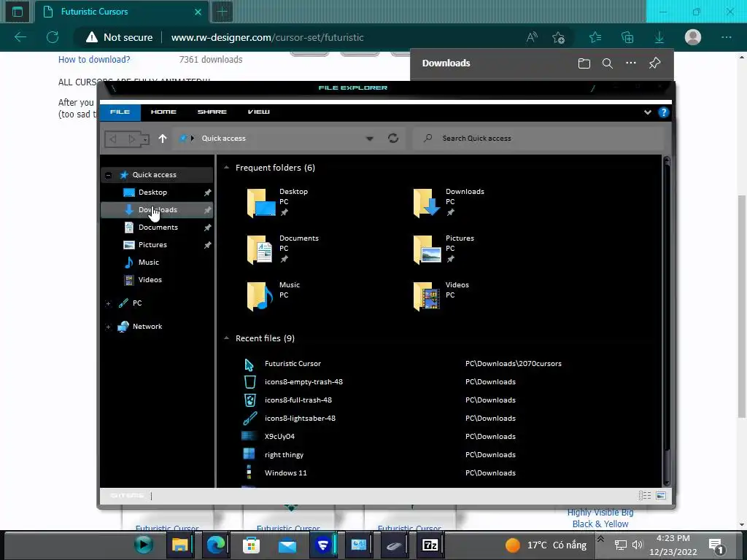Open Edge Favorites list icon
The width and height of the screenshot is (747, 560).
(595, 37)
